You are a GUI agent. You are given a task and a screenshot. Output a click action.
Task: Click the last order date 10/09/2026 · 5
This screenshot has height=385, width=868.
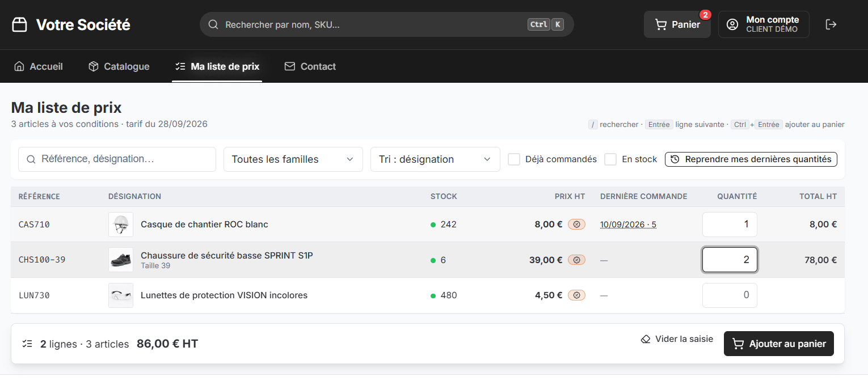coord(628,225)
